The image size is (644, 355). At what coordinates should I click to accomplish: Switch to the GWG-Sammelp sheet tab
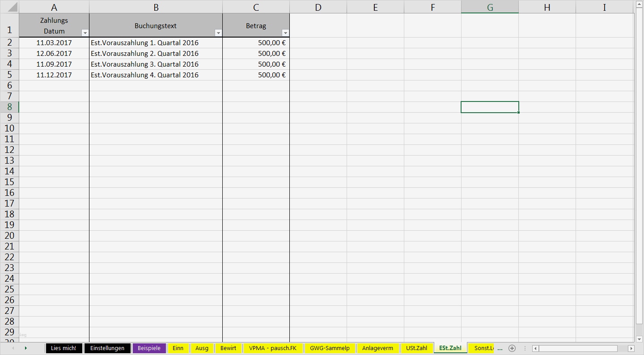pyautogui.click(x=330, y=348)
